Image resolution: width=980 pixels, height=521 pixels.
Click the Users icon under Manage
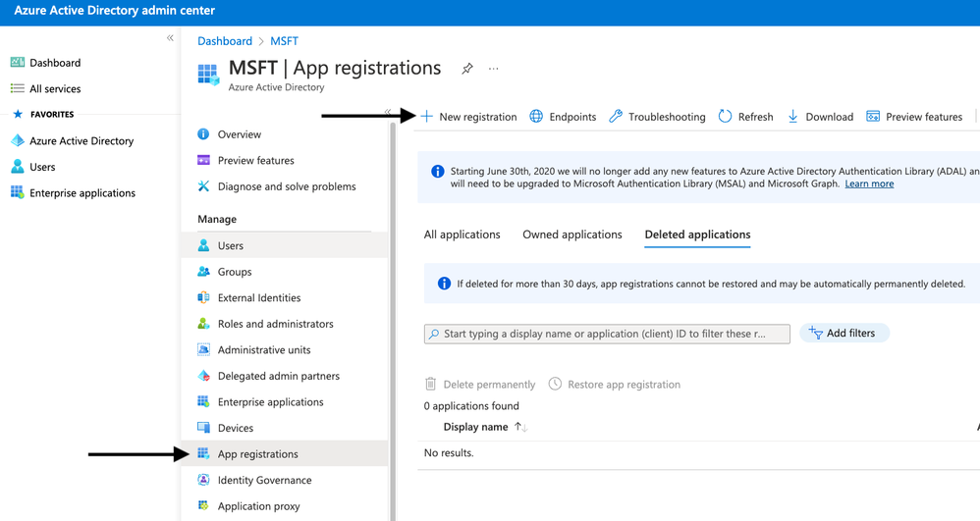coord(203,245)
